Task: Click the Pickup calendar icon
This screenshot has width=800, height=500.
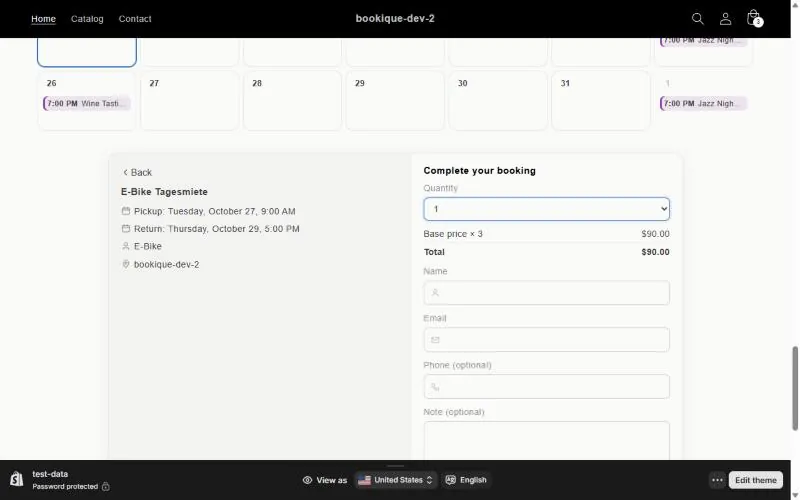Action: (126, 211)
